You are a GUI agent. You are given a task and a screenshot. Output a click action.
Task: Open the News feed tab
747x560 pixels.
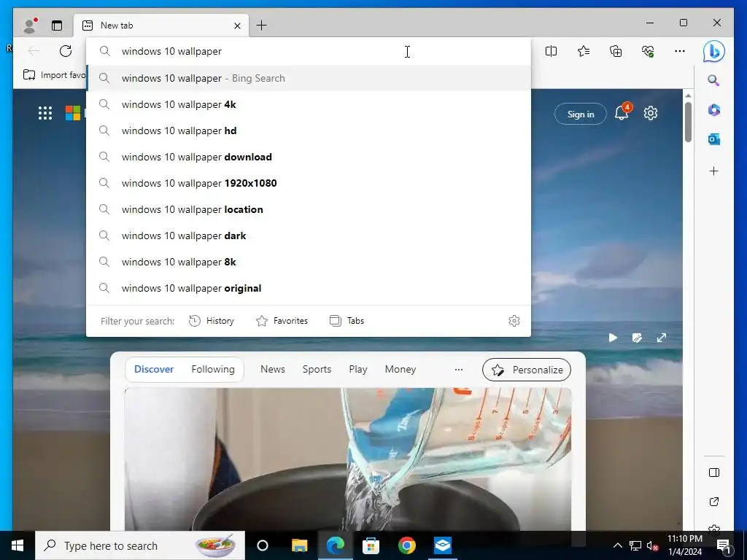click(x=273, y=369)
